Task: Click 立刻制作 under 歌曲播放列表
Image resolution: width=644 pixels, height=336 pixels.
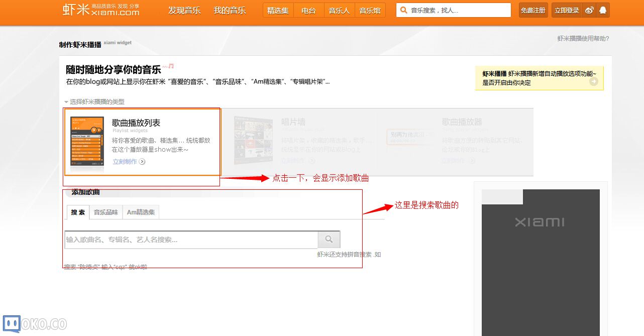Action: [125, 161]
